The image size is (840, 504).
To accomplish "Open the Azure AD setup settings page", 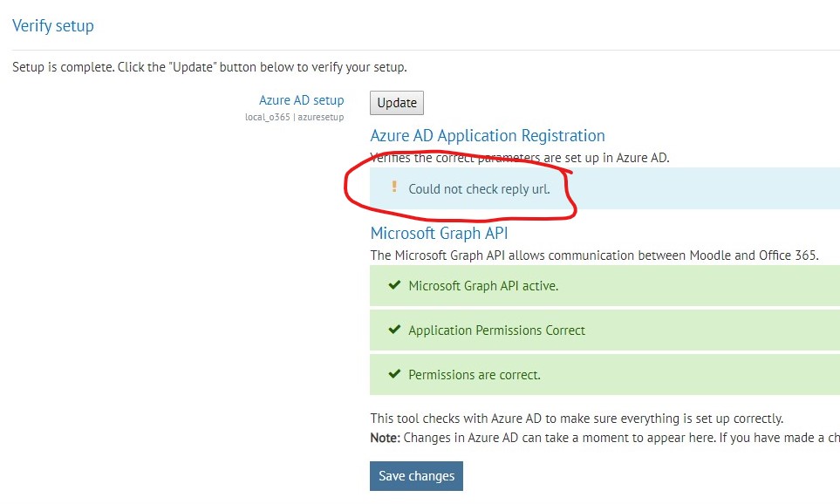I will coord(301,99).
